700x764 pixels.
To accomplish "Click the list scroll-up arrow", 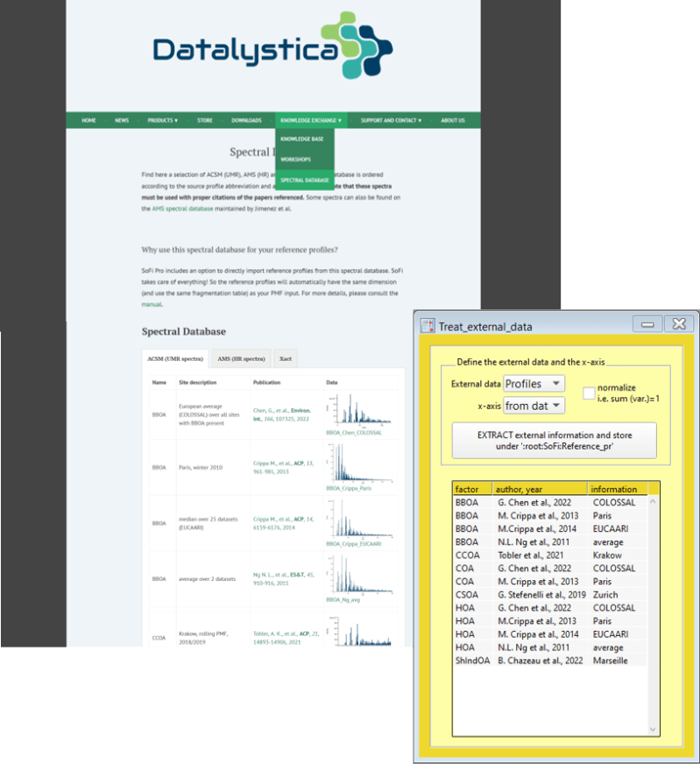I will (653, 501).
